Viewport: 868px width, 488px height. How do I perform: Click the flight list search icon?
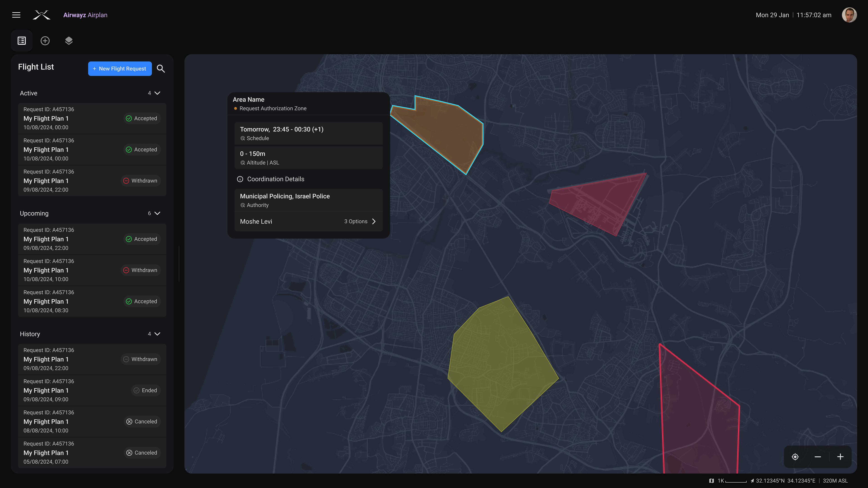click(161, 69)
